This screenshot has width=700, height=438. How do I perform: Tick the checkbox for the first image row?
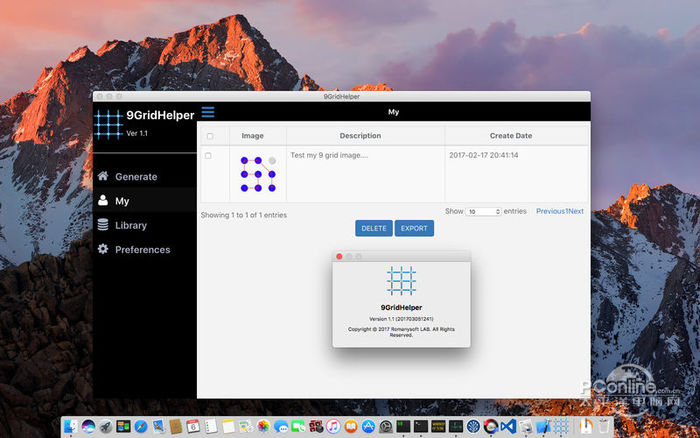pyautogui.click(x=208, y=156)
